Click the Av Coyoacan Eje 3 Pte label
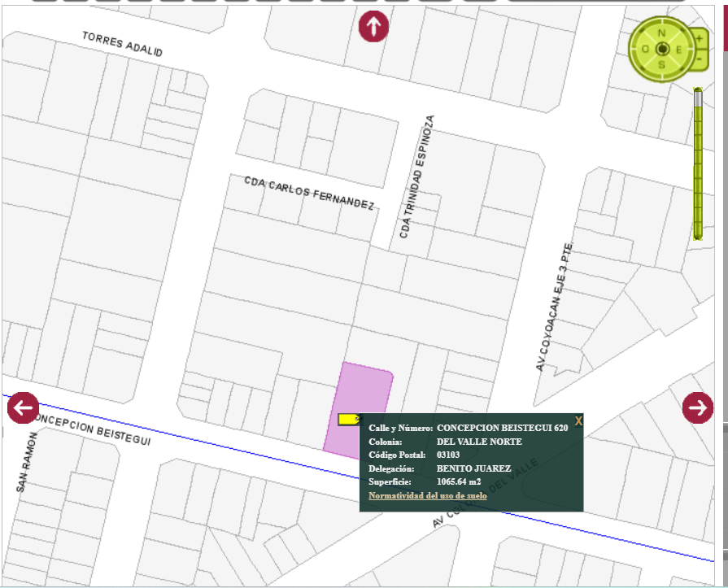728x588 pixels. pos(556,307)
